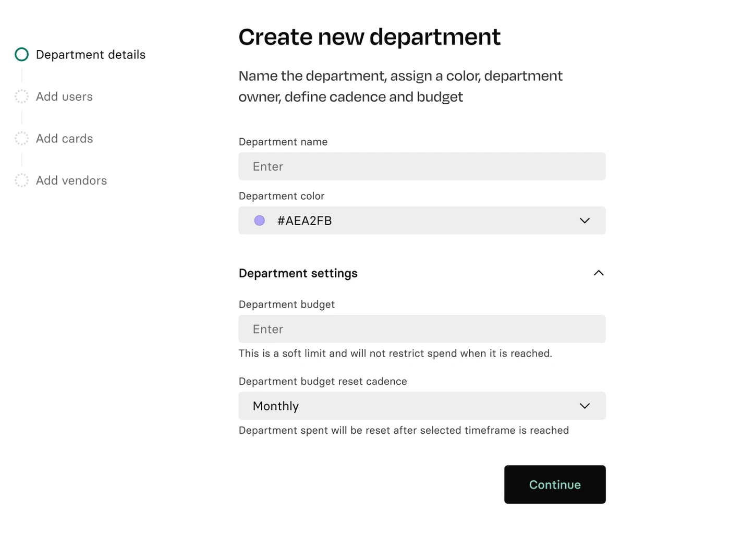
Task: Click the Department details step circle icon
Action: click(22, 54)
